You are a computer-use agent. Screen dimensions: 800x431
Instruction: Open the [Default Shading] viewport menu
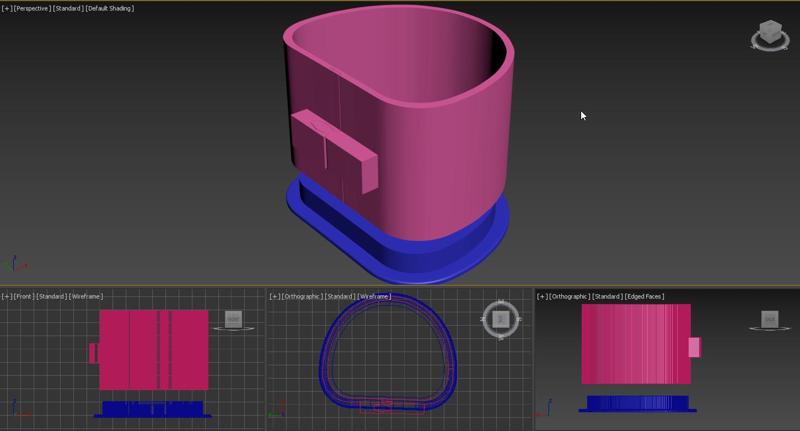click(109, 8)
